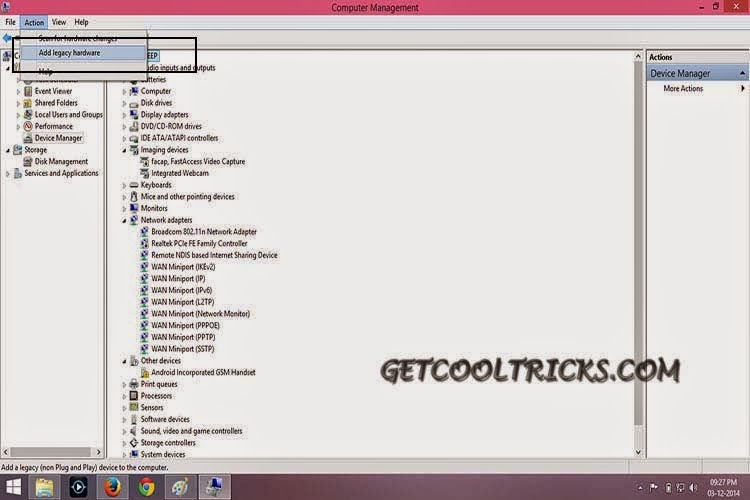Open the File menu
The image size is (750, 500).
tap(11, 22)
